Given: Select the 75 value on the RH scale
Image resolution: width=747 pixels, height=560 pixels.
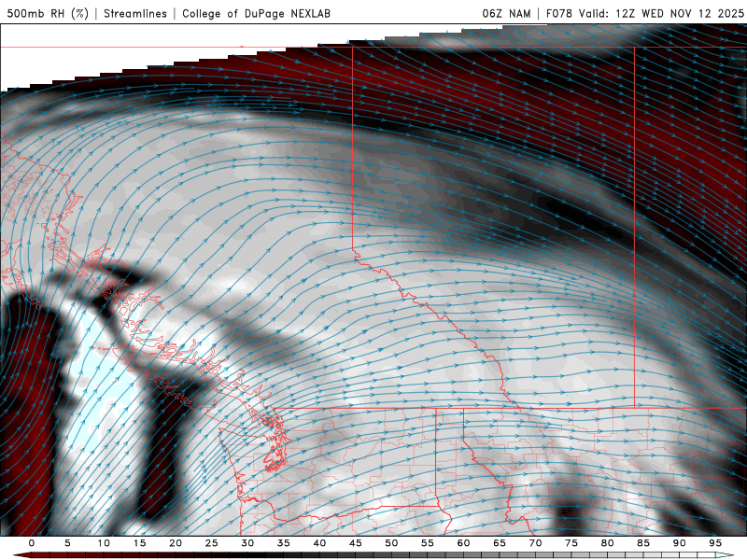Looking at the screenshot, I should 571,543.
